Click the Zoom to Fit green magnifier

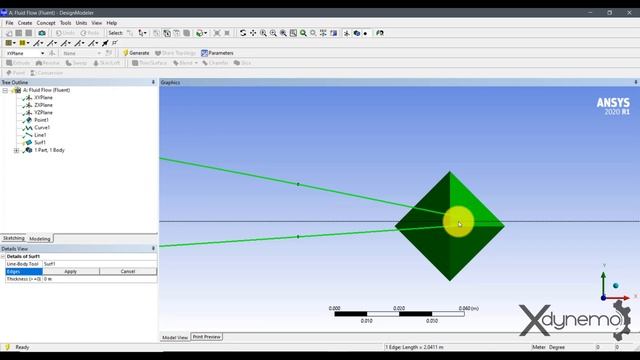pyautogui.click(x=303, y=33)
